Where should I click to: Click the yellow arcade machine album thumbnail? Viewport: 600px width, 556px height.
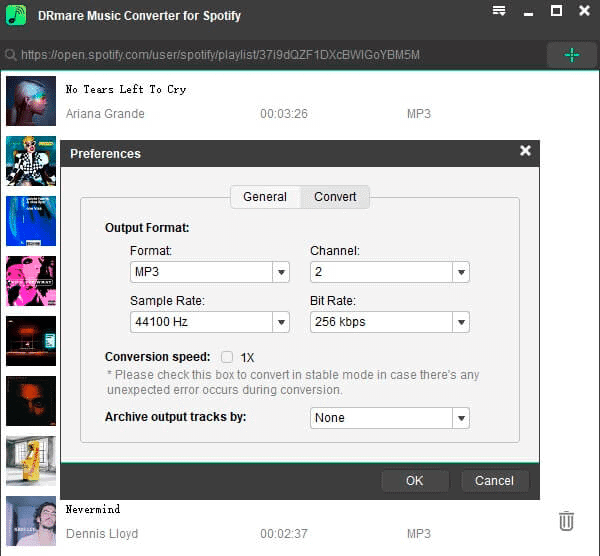(31, 461)
